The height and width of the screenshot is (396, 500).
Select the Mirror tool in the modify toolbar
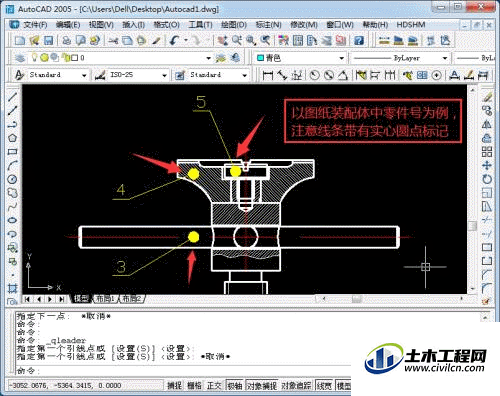tap(487, 124)
